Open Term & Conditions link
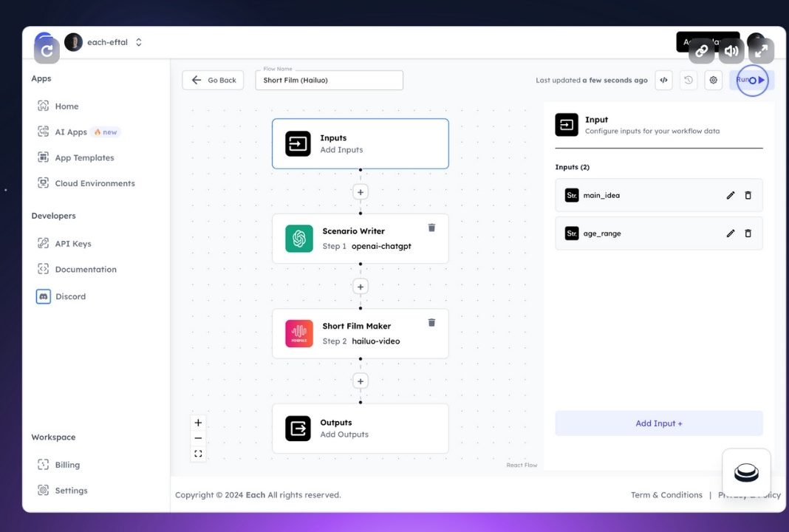 point(666,495)
